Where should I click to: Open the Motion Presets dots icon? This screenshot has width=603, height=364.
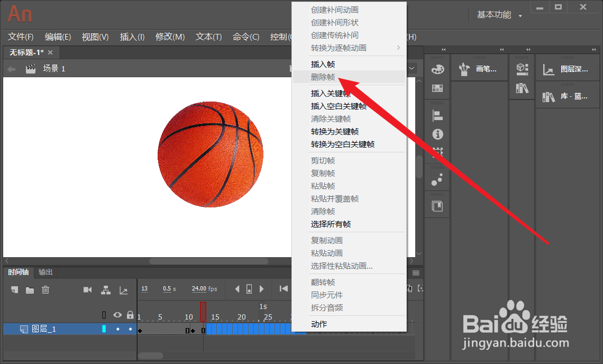pos(437,179)
